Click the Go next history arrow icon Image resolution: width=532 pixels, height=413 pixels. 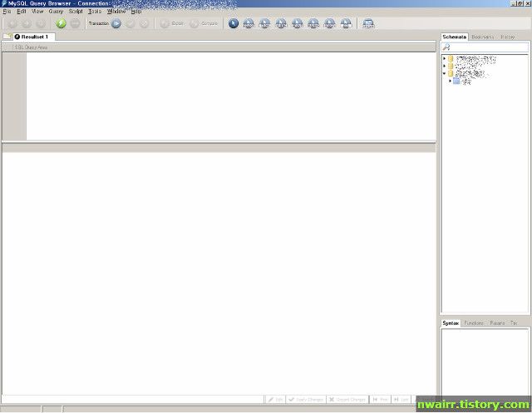[x=27, y=23]
